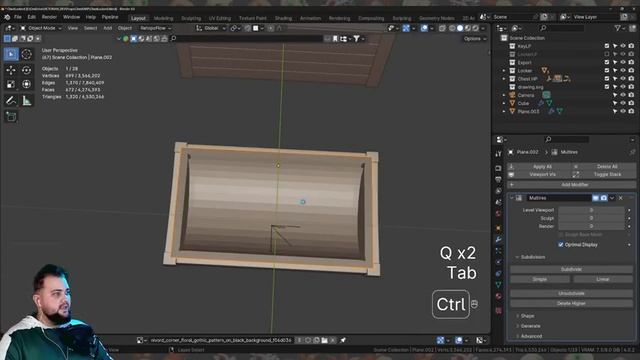The width and height of the screenshot is (640, 360).
Task: Switch to Modeling workspace tab
Action: pos(163,18)
